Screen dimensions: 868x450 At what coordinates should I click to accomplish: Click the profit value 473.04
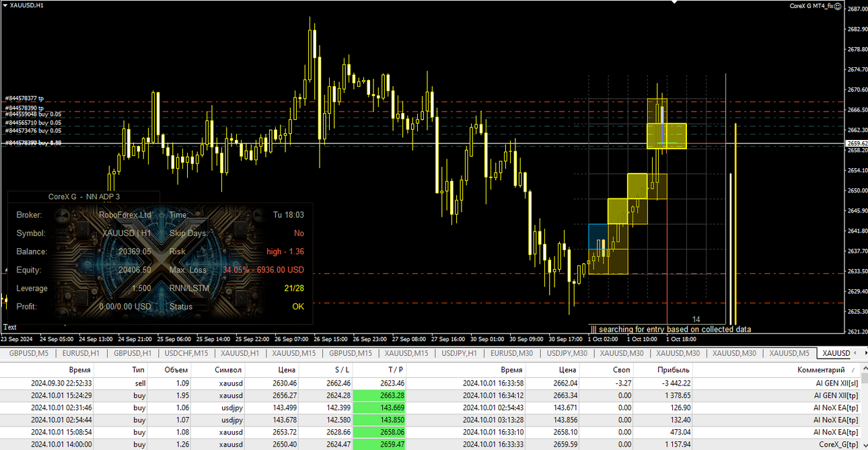pyautogui.click(x=679, y=432)
